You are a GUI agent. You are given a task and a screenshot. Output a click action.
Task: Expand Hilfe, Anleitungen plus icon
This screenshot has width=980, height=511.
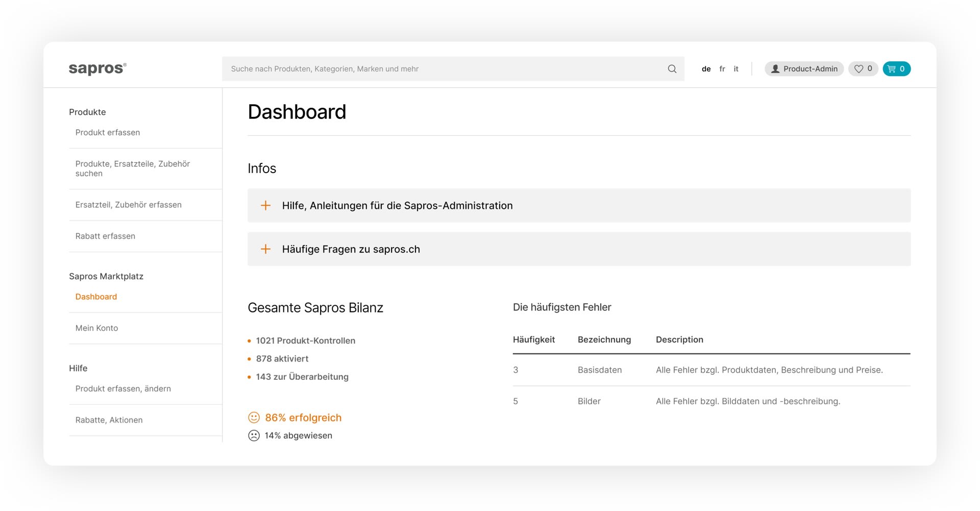coord(265,205)
